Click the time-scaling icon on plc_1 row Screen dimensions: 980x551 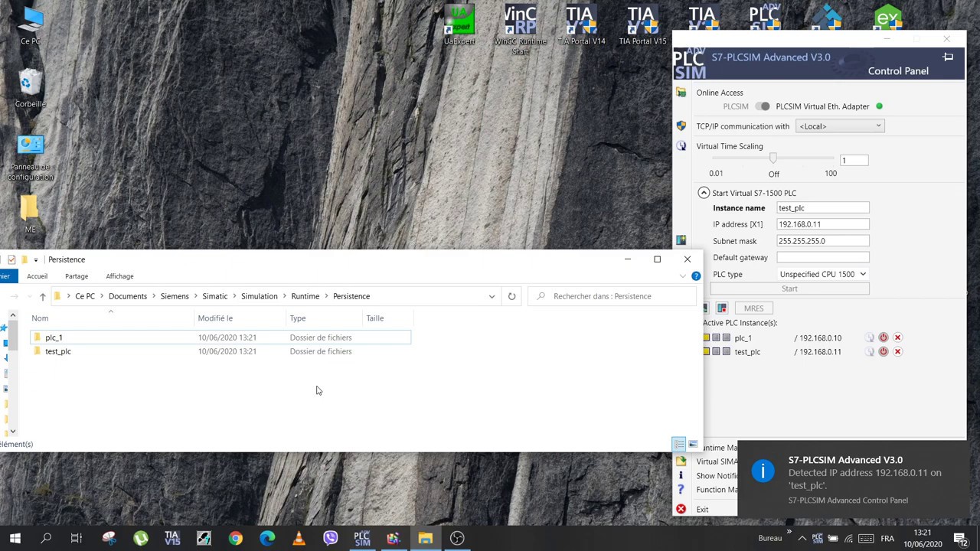click(870, 337)
